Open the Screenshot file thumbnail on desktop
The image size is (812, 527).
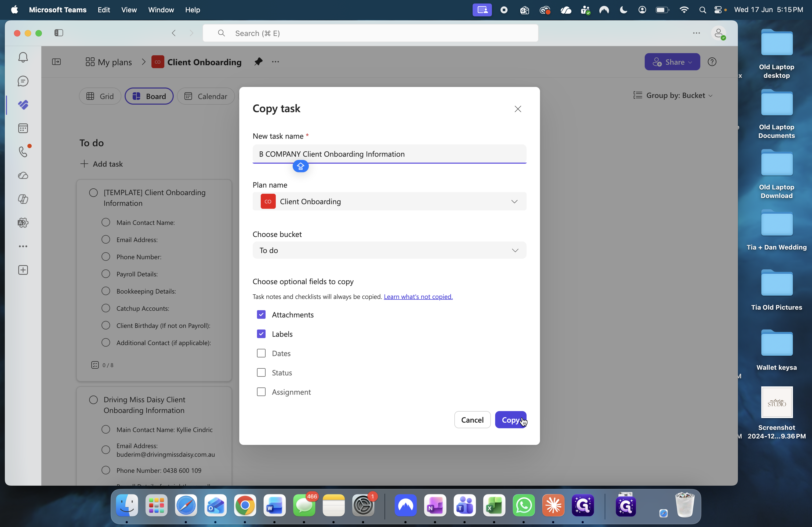pos(777,402)
